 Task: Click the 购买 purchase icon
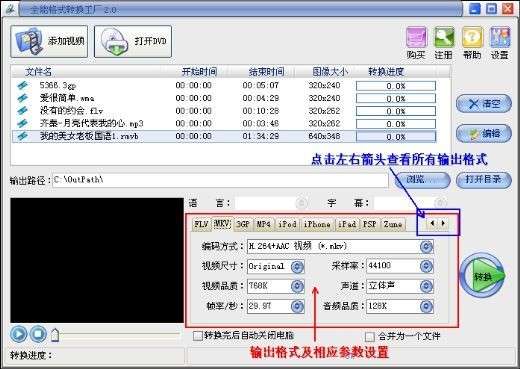[x=416, y=43]
